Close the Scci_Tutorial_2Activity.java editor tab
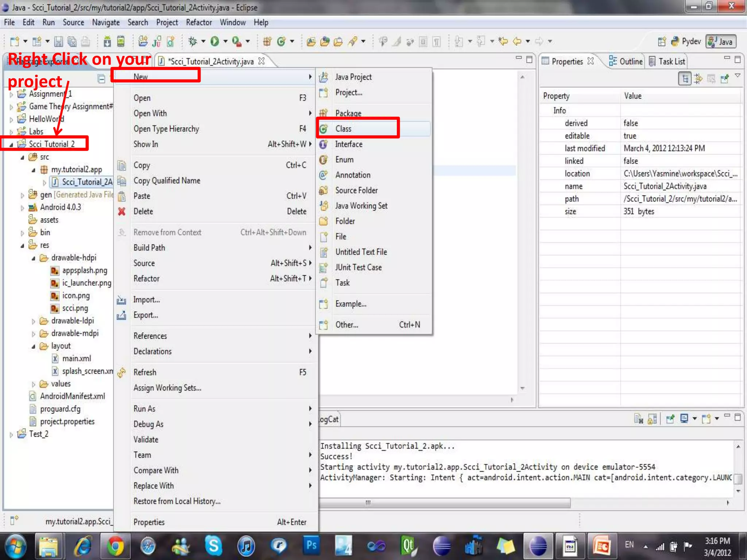The image size is (747, 560). click(262, 61)
